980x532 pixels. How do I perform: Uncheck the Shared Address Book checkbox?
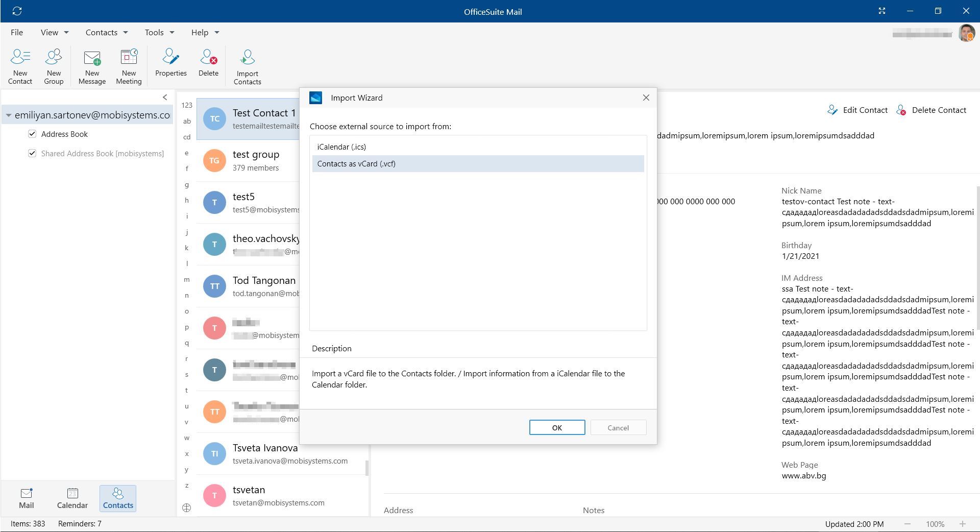point(32,153)
